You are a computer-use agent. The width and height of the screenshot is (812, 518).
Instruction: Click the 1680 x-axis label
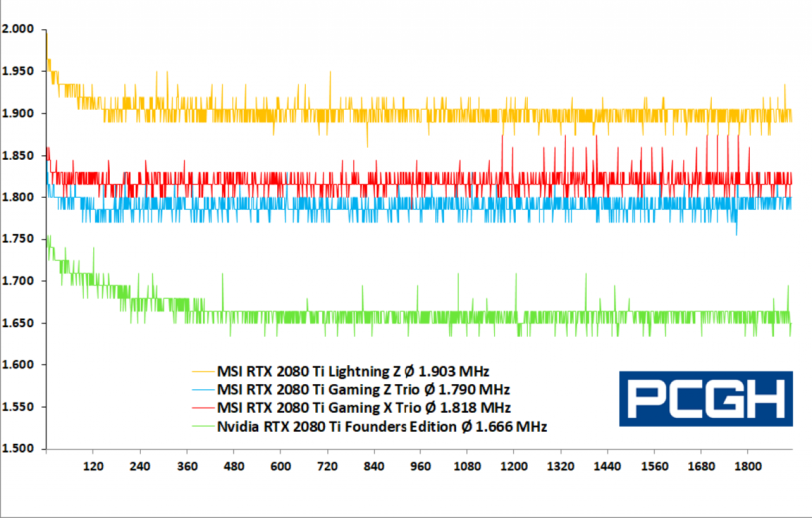(701, 466)
